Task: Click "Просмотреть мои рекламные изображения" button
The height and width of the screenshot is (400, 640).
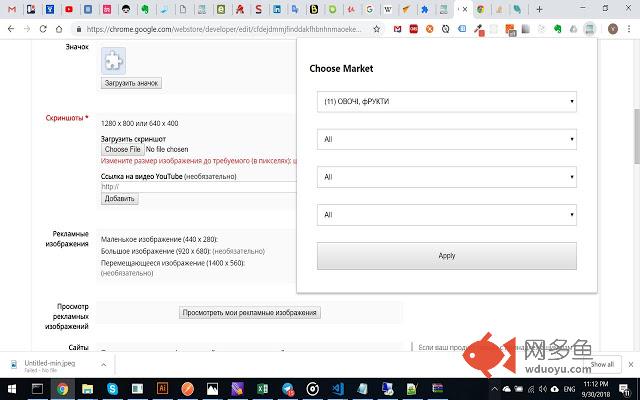Action: pyautogui.click(x=250, y=313)
